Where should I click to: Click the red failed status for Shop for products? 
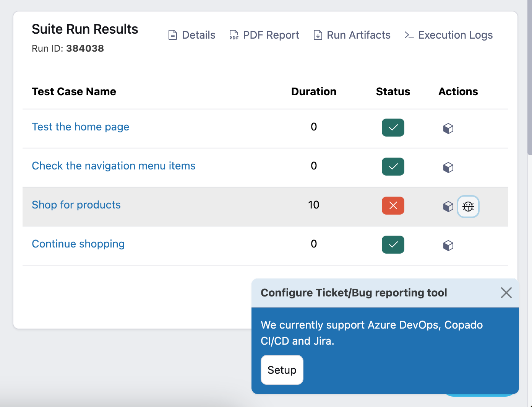tap(393, 205)
